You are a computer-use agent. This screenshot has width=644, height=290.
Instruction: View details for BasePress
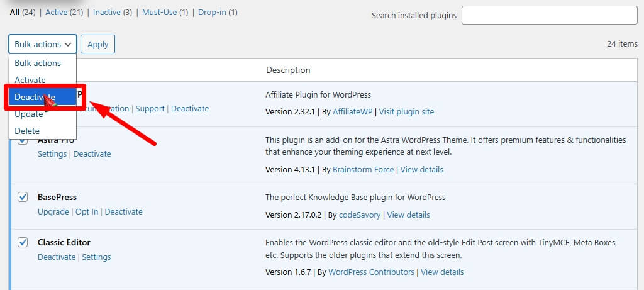pyautogui.click(x=408, y=215)
